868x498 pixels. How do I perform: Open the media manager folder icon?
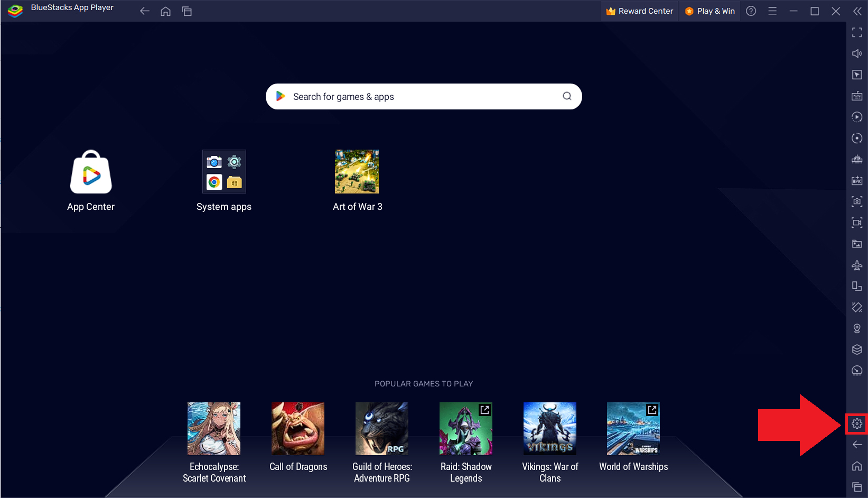[857, 244]
